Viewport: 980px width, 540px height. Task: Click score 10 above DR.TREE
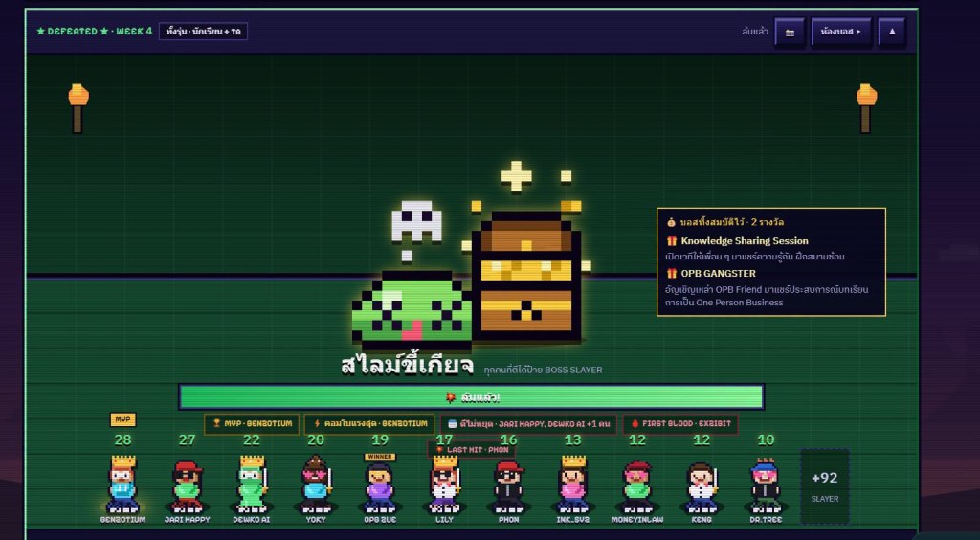[766, 440]
